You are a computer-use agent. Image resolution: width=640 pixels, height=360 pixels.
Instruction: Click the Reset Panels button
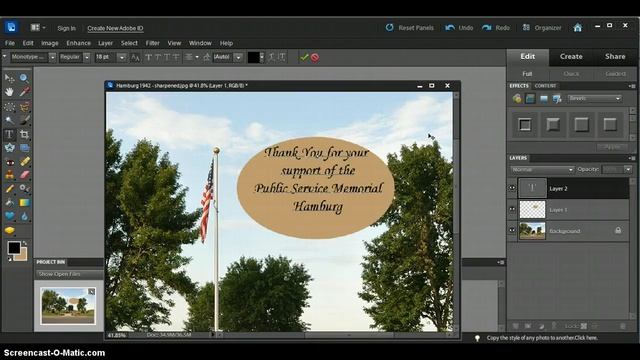click(x=409, y=28)
